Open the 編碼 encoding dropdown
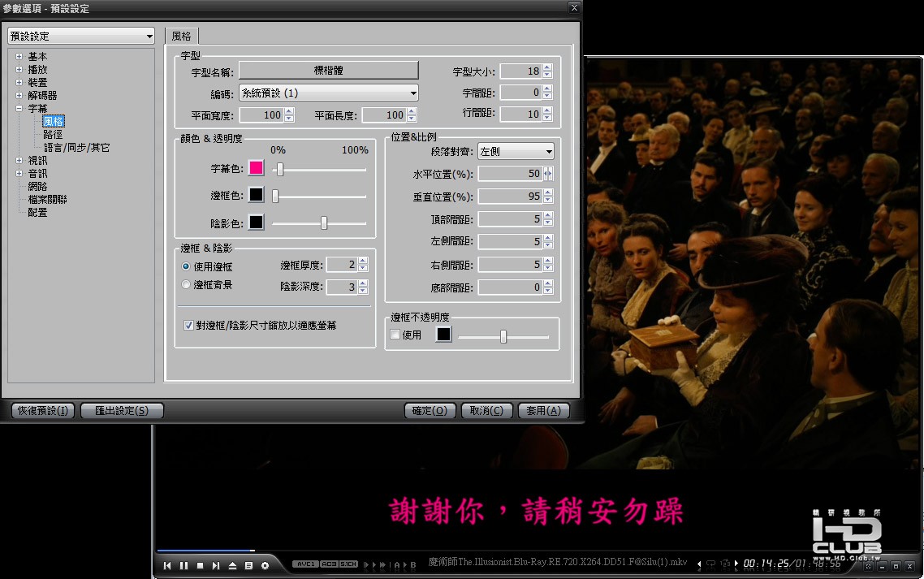This screenshot has height=579, width=924. pos(329,93)
